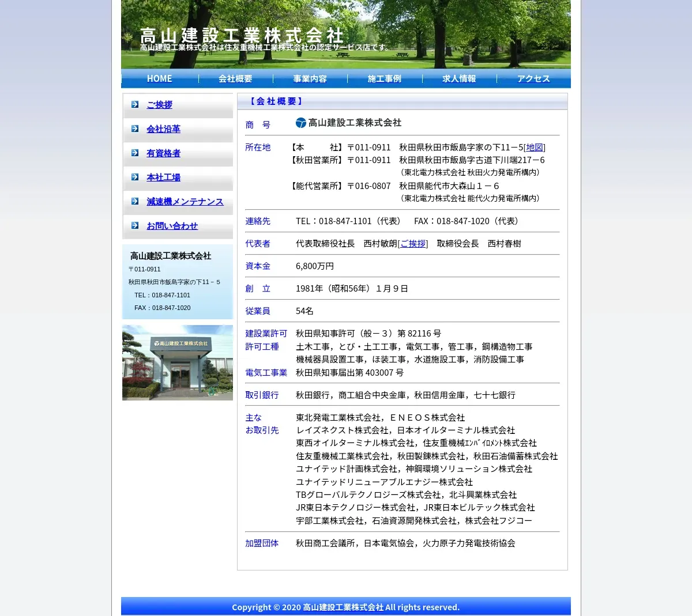Open the 会社沿革 sidebar link
The width and height of the screenshot is (692, 616).
point(163,129)
